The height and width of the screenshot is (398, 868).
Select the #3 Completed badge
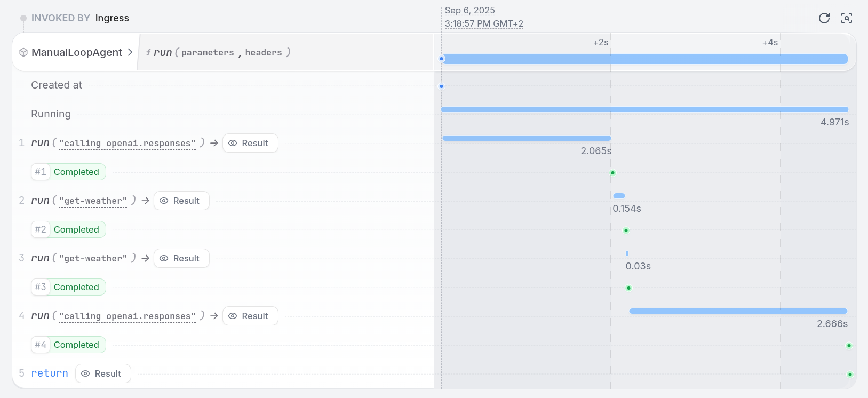(x=68, y=287)
